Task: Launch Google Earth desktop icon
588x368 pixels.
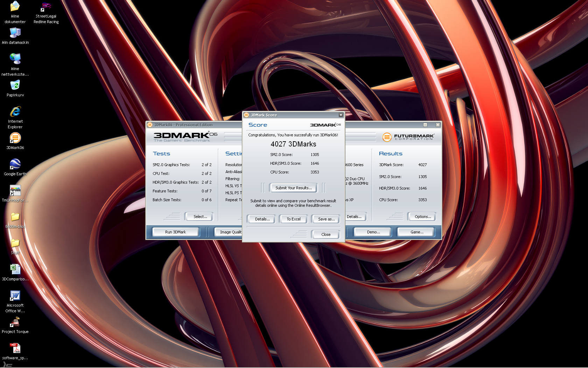Action: tap(15, 167)
